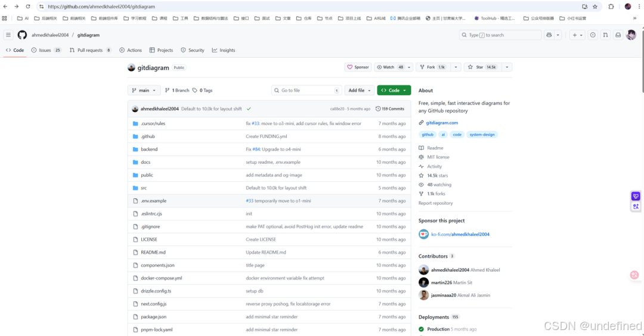Open the hamburger navigation menu
This screenshot has width=644, height=336.
8,35
